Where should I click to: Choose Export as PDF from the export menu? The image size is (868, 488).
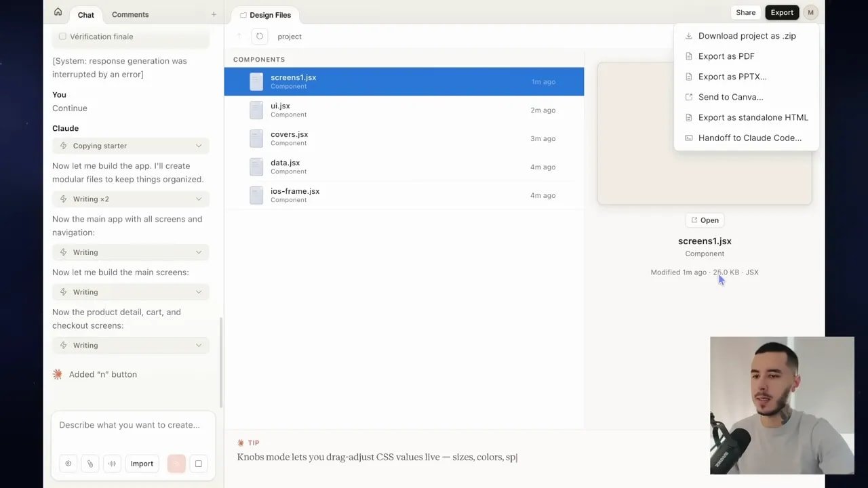[726, 56]
